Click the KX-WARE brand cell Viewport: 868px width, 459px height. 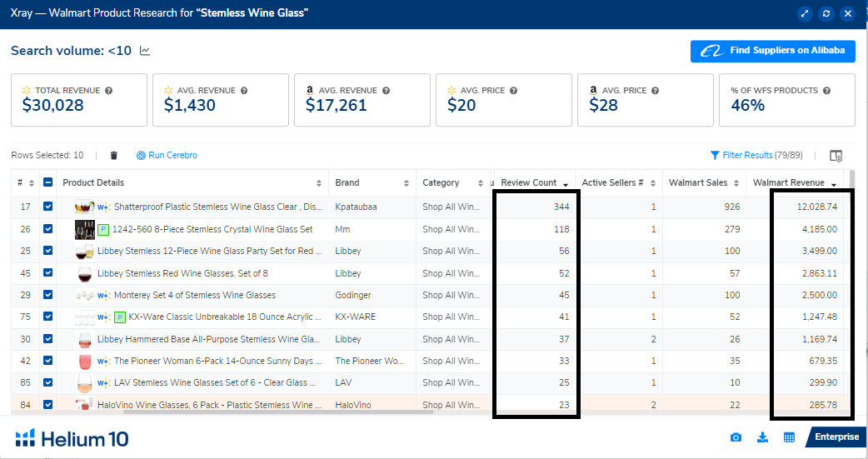356,317
